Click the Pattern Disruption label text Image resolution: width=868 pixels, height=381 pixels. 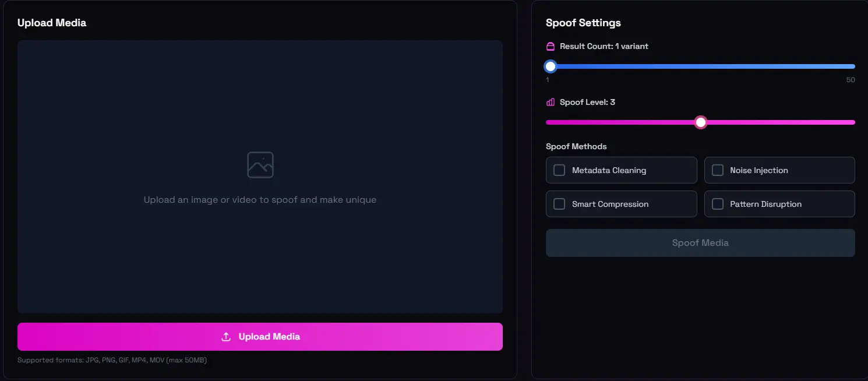tap(765, 204)
